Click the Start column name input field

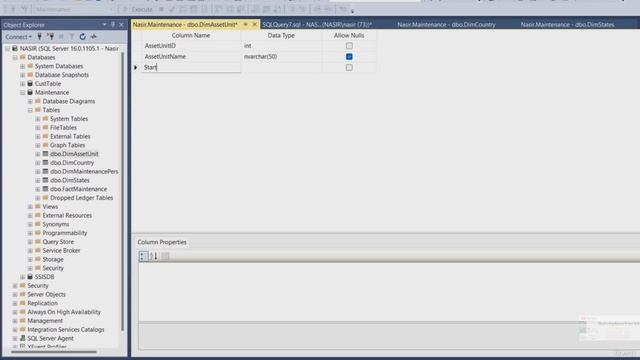[x=191, y=67]
